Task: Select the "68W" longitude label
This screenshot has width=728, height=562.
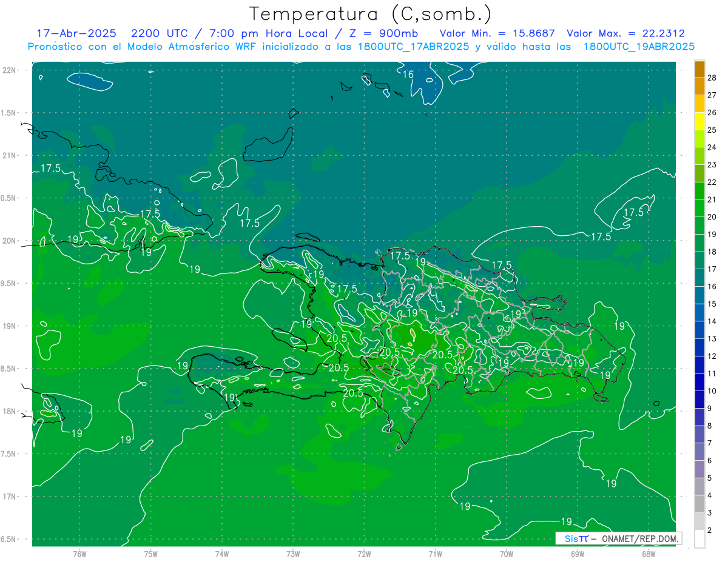Action: click(649, 554)
